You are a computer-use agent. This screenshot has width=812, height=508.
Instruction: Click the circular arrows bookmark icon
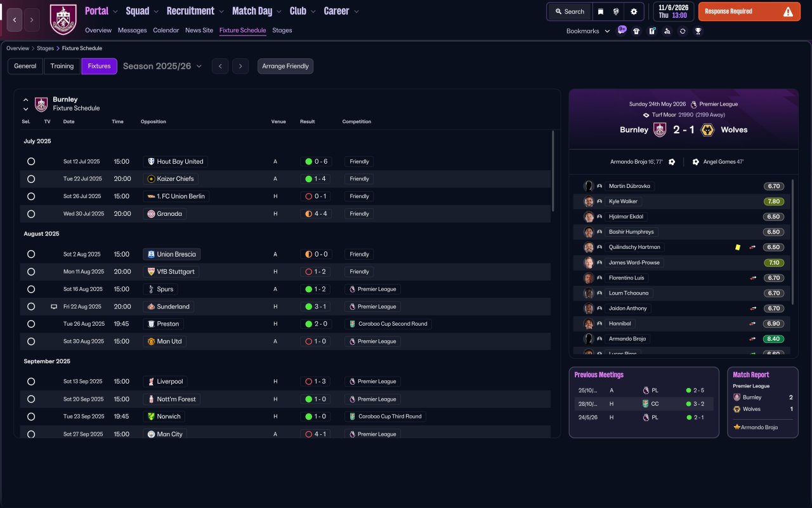coord(683,31)
